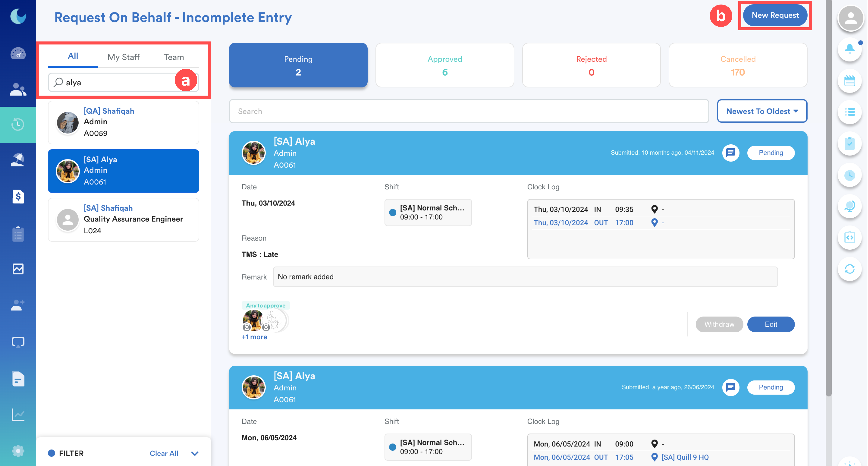The width and height of the screenshot is (868, 466).
Task: Select the Approved status card
Action: click(x=444, y=65)
